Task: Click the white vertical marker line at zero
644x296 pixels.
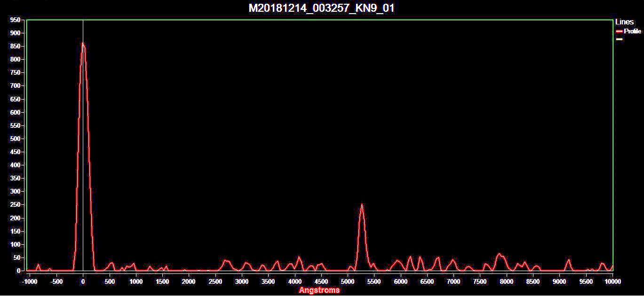Action: click(x=83, y=141)
